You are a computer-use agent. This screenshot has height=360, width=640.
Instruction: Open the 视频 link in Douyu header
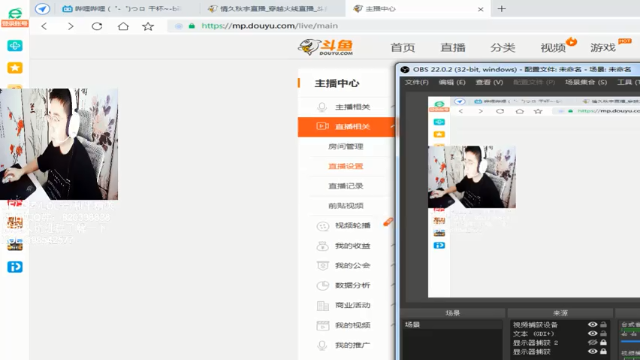click(553, 48)
